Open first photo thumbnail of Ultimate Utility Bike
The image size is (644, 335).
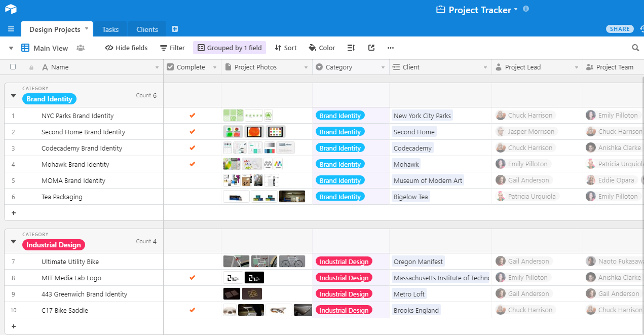pyautogui.click(x=236, y=262)
